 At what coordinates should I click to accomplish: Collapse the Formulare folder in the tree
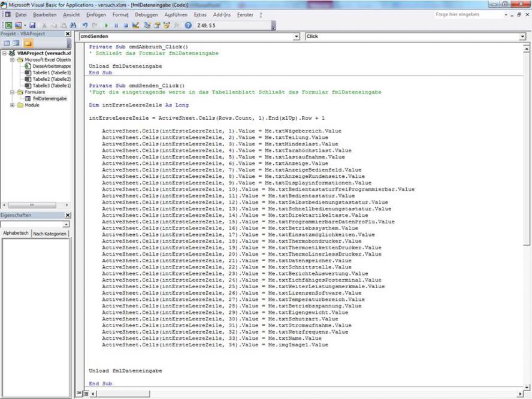point(13,92)
